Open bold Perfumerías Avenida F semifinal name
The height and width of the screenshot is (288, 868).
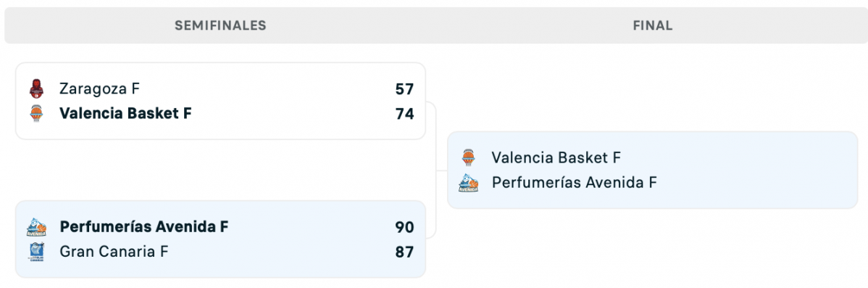(x=144, y=227)
